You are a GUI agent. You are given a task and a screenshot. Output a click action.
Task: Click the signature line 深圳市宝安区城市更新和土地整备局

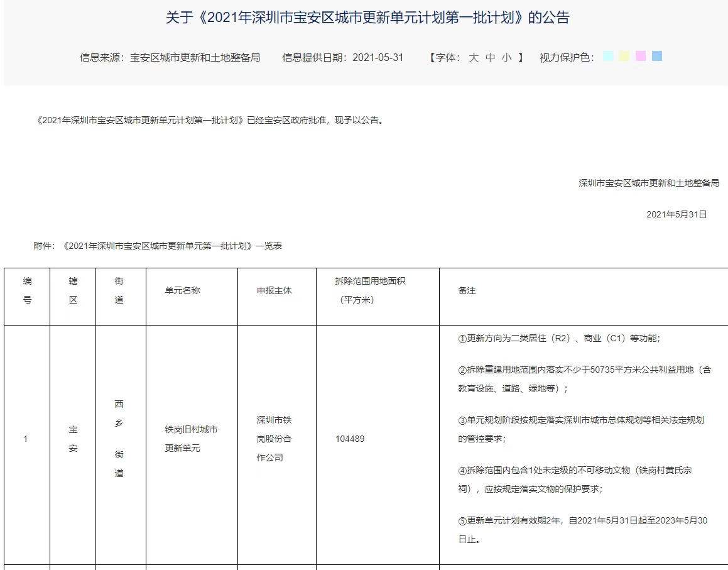(x=649, y=183)
